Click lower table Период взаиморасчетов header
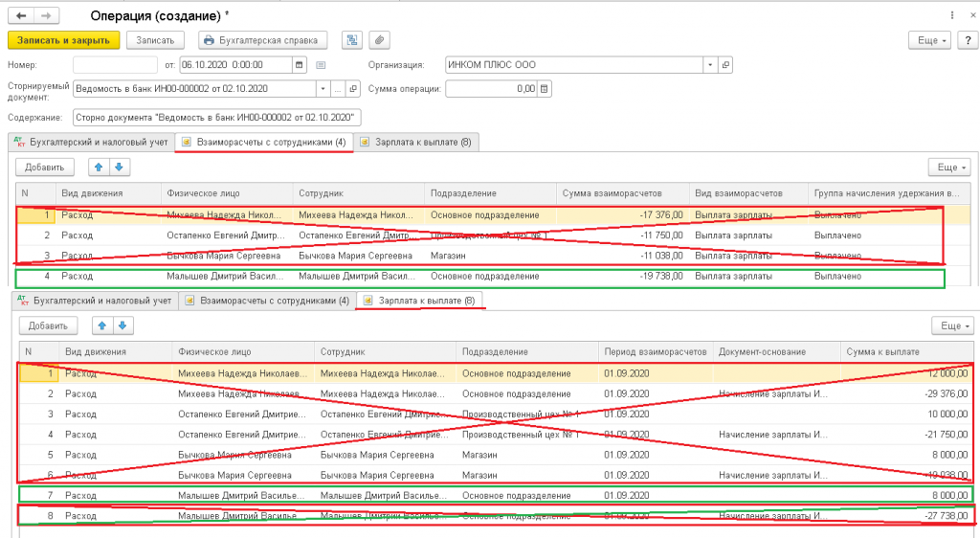The width and height of the screenshot is (980, 538). tap(656, 351)
